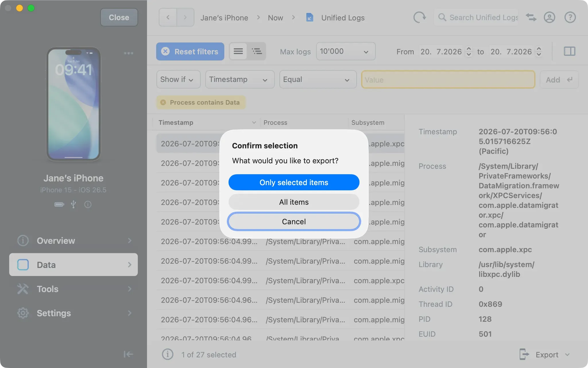588x368 pixels.
Task: Open the user account icon
Action: 549,17
